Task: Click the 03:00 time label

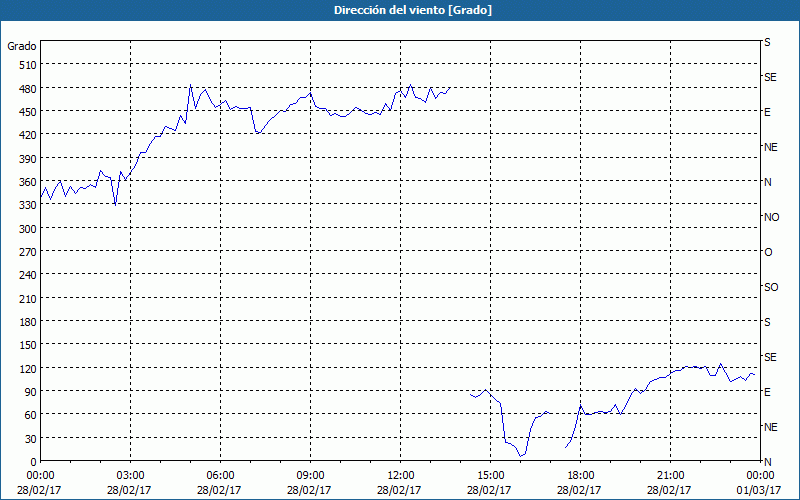Action: click(x=131, y=476)
